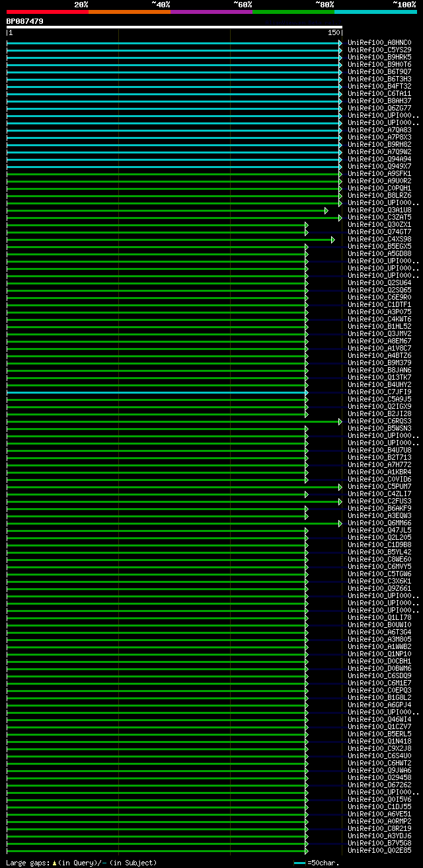This screenshot has width=423, height=868.
Task: Select label UniRef100_C5PUM7
Action: pyautogui.click(x=379, y=486)
